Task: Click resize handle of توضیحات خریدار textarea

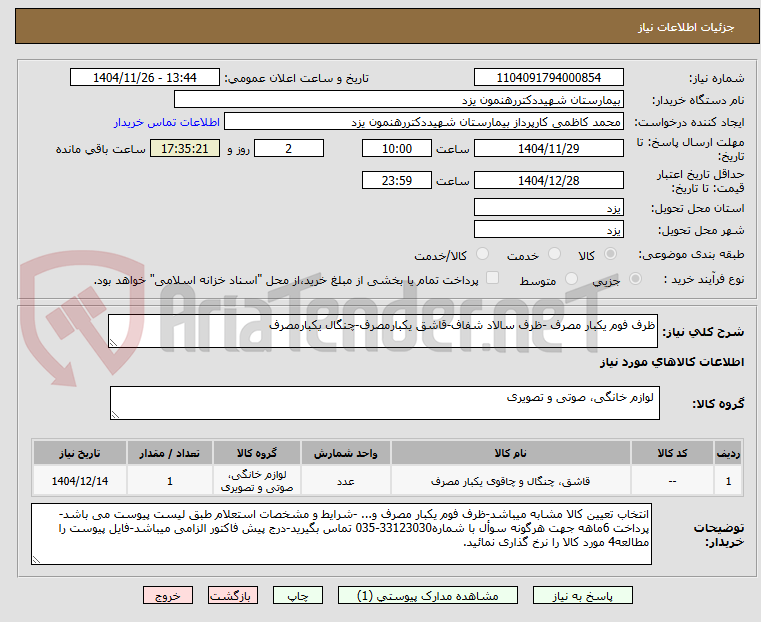Action: 36,559
